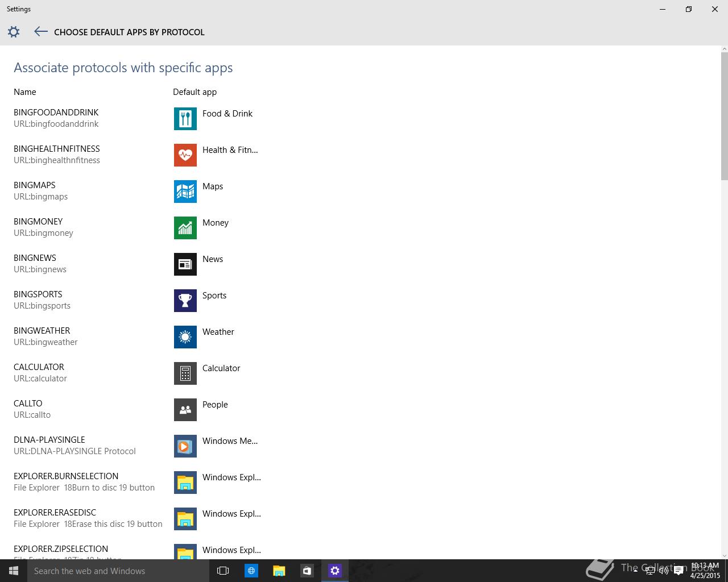Select the CALCULATOR protocol name

pos(39,367)
